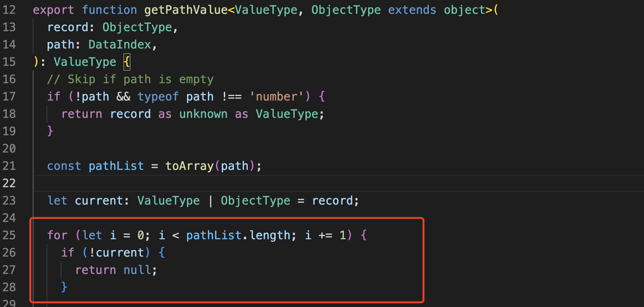Click line number 25 in the gutter
644x307 pixels.
coord(9,235)
